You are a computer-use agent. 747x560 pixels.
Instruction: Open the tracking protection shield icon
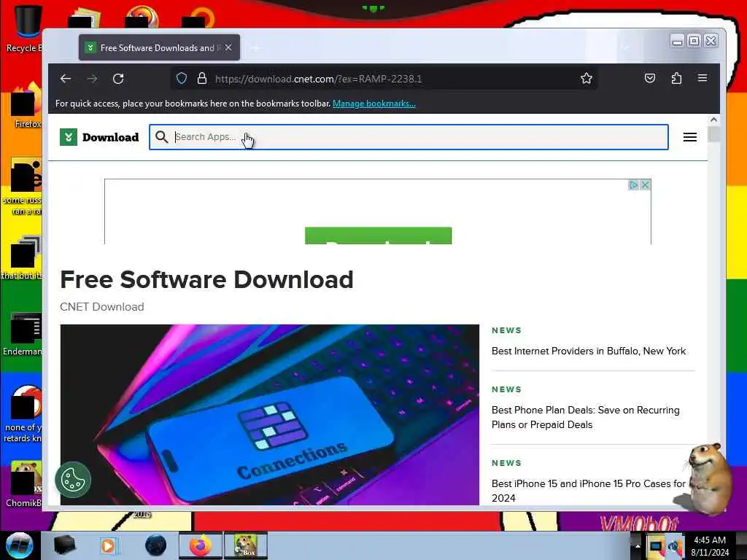point(182,79)
